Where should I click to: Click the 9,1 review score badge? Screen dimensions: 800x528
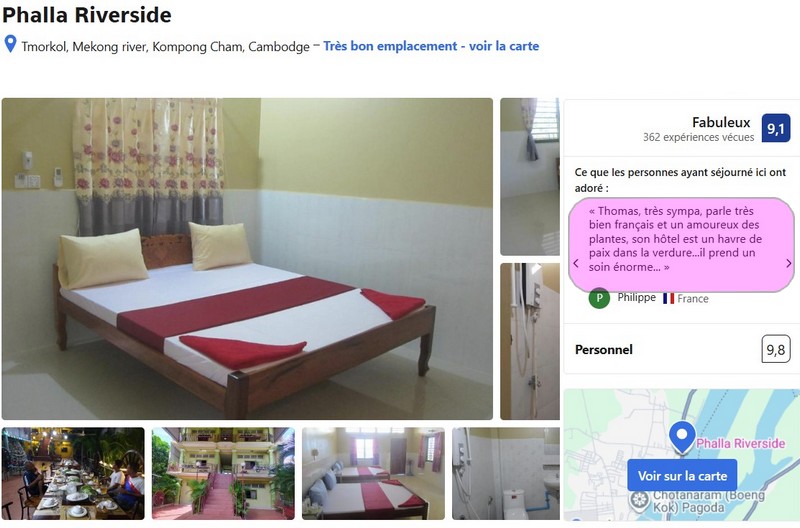coord(776,128)
